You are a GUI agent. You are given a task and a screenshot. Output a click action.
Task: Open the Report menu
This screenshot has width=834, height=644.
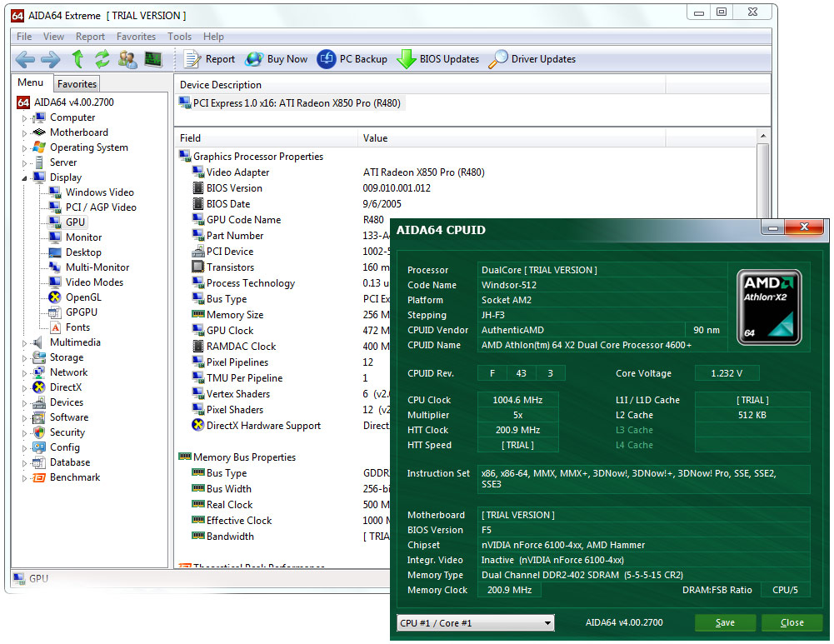90,36
